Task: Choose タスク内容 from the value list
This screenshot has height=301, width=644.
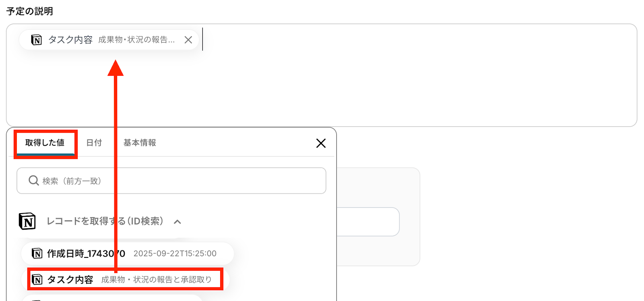Action: 125,280
